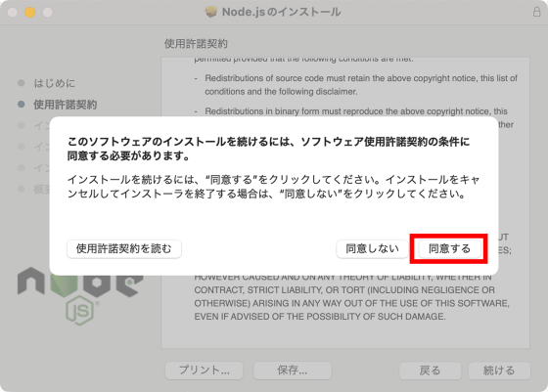Click the 使用許諾契約 heading above the license
The height and width of the screenshot is (392, 548).
(196, 44)
